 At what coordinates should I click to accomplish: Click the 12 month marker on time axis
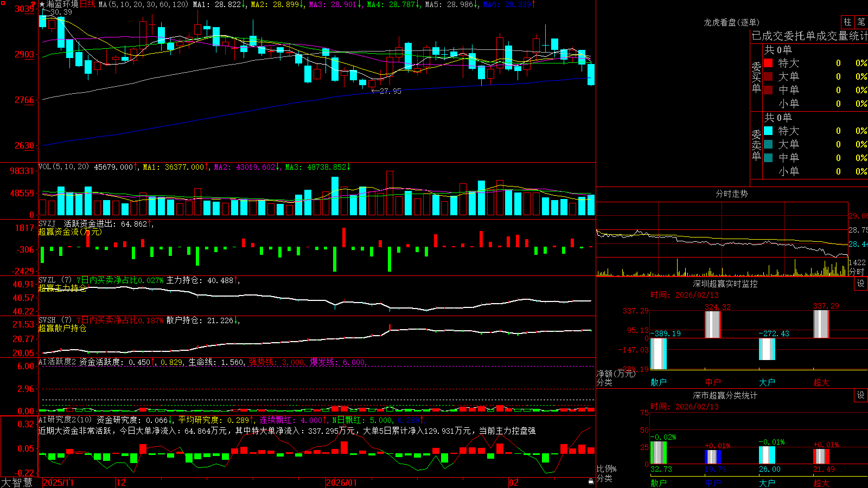pyautogui.click(x=122, y=483)
